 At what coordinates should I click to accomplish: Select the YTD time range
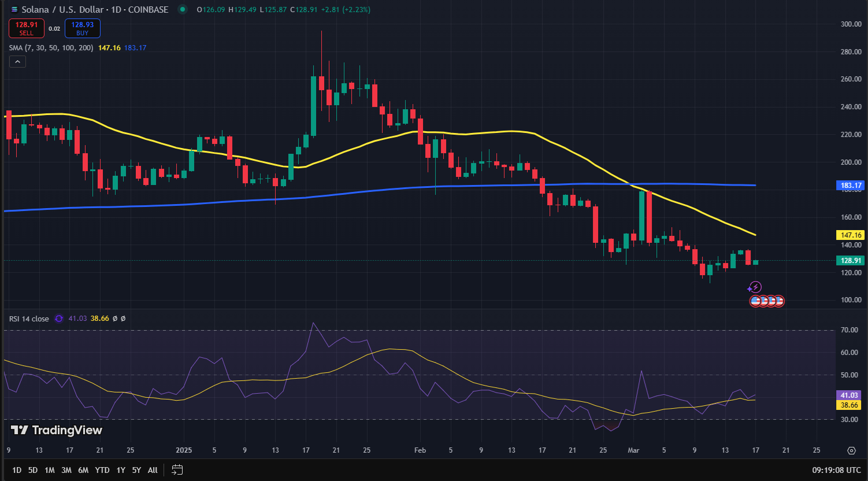coord(102,470)
